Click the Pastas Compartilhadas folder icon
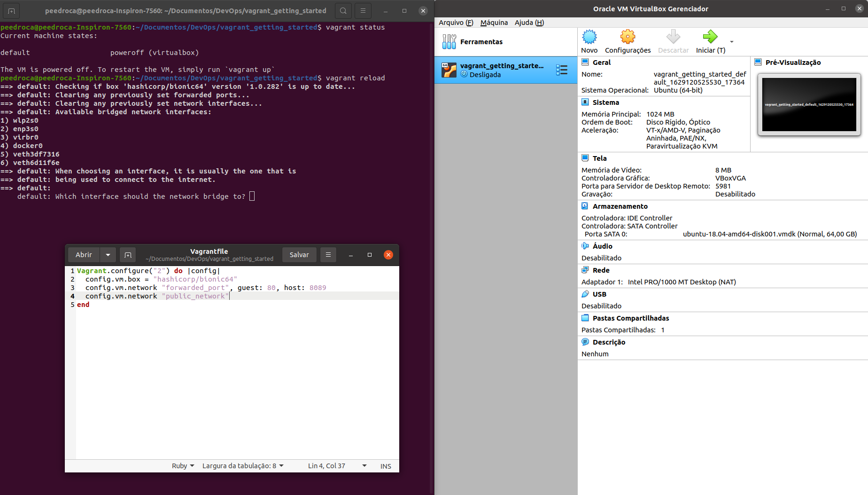This screenshot has width=868, height=495. (585, 318)
